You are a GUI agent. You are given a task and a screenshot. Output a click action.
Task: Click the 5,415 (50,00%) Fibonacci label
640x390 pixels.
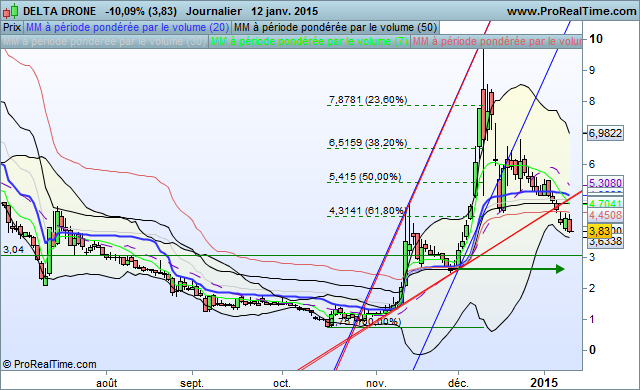click(365, 177)
